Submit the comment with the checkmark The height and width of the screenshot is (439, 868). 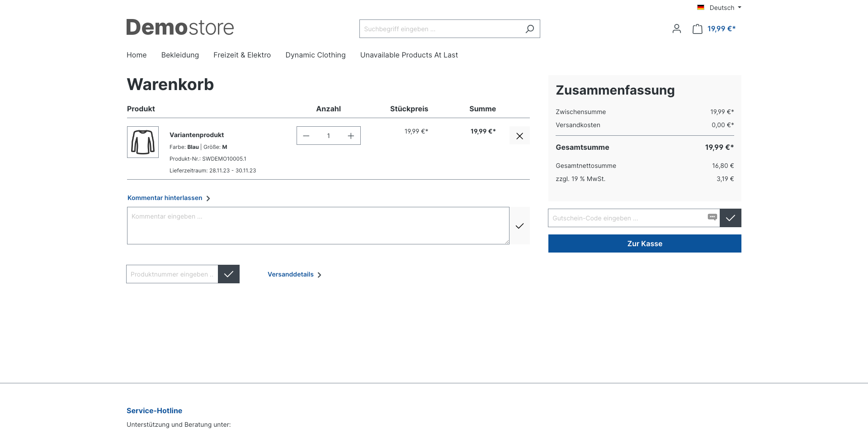click(519, 226)
